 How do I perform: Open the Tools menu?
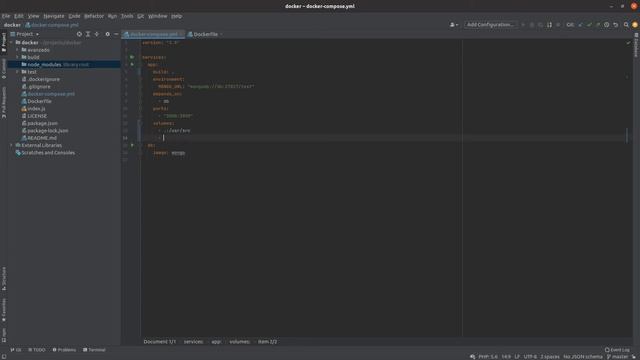127,16
